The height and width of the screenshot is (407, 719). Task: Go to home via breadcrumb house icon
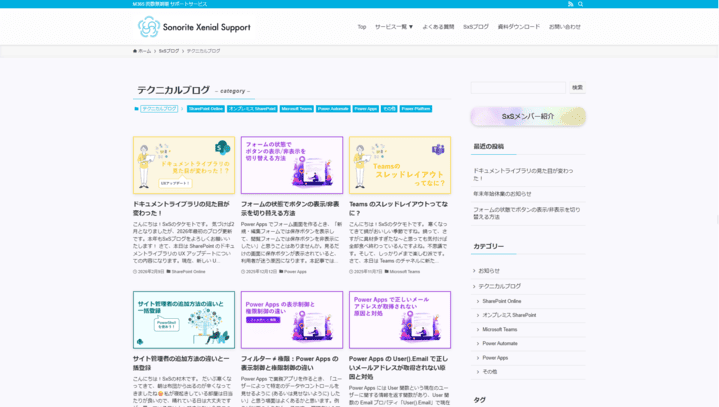pos(135,51)
